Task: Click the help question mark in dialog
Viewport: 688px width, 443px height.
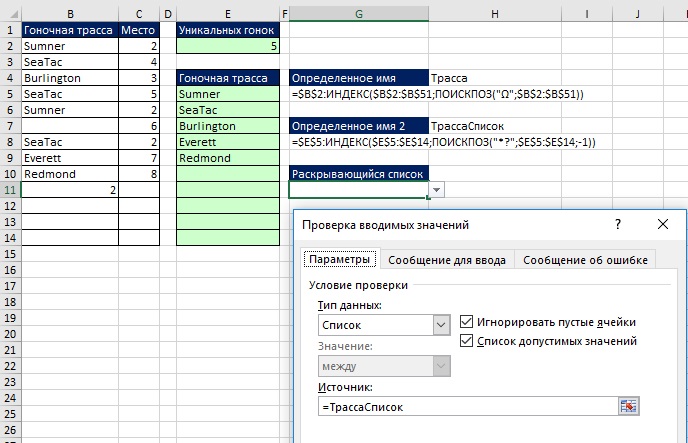Action: point(617,225)
